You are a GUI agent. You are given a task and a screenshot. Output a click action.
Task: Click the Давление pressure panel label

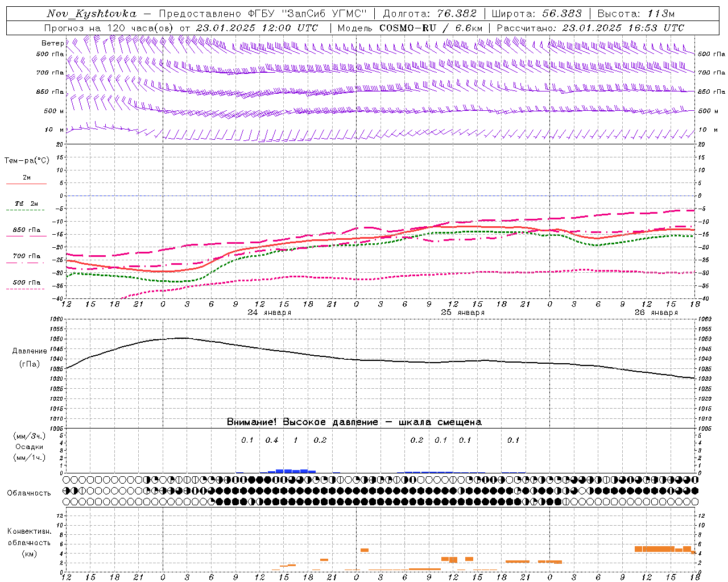(30, 351)
